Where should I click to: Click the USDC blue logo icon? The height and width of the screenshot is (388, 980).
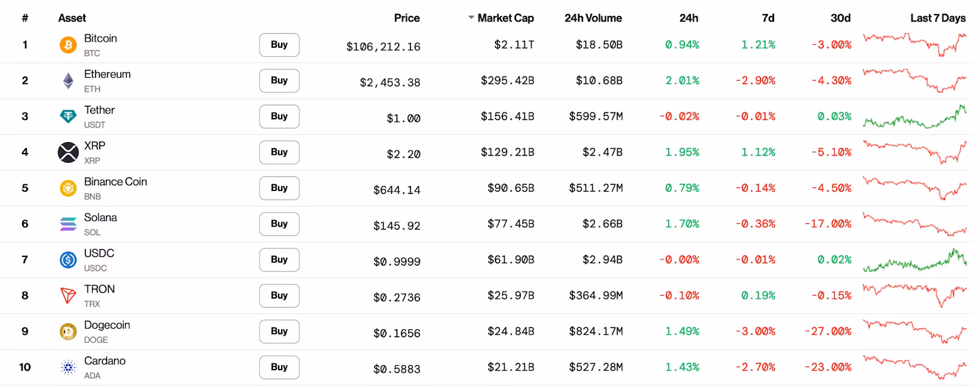[x=68, y=259]
